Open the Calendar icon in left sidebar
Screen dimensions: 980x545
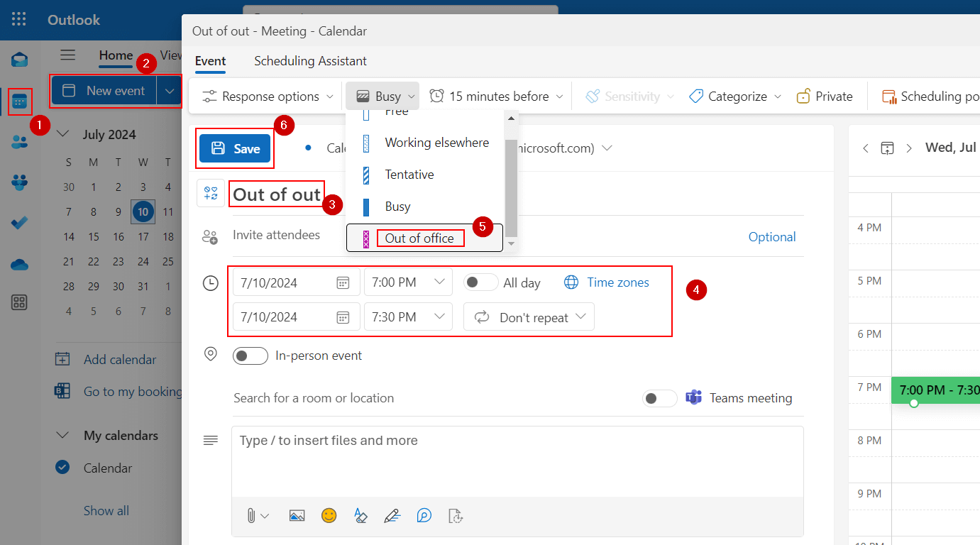(x=20, y=102)
